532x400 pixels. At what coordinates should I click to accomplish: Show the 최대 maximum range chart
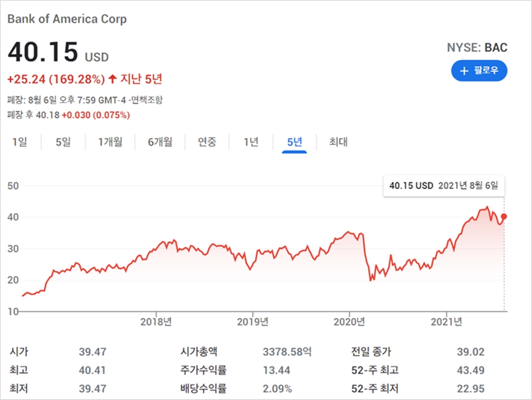[338, 142]
